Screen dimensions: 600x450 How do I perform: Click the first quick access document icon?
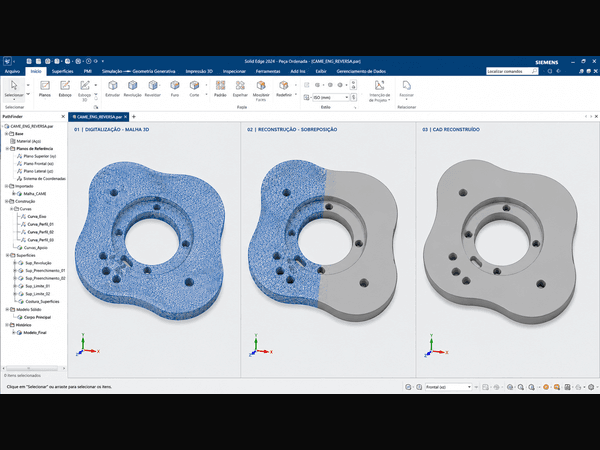29,61
